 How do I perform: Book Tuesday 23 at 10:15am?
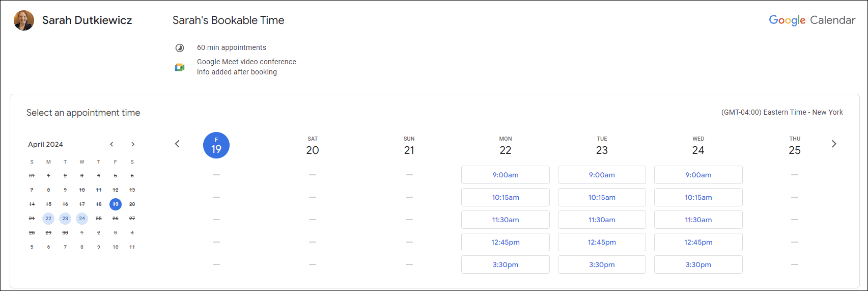[602, 197]
